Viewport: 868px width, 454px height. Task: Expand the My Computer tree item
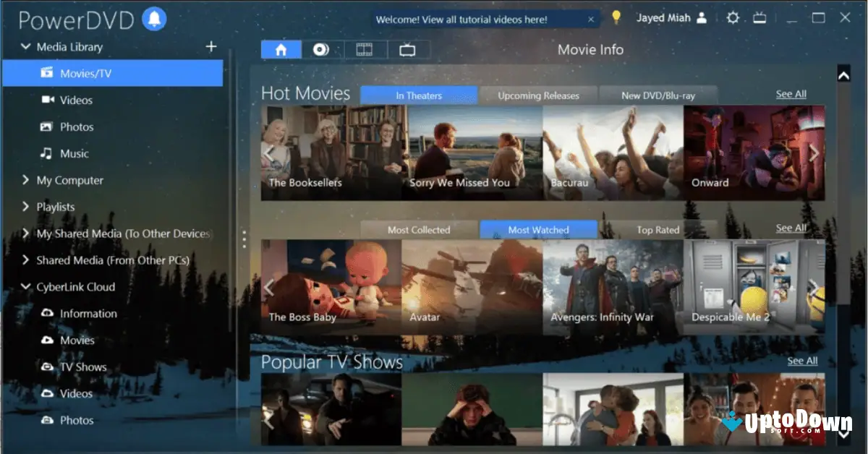[x=25, y=180]
